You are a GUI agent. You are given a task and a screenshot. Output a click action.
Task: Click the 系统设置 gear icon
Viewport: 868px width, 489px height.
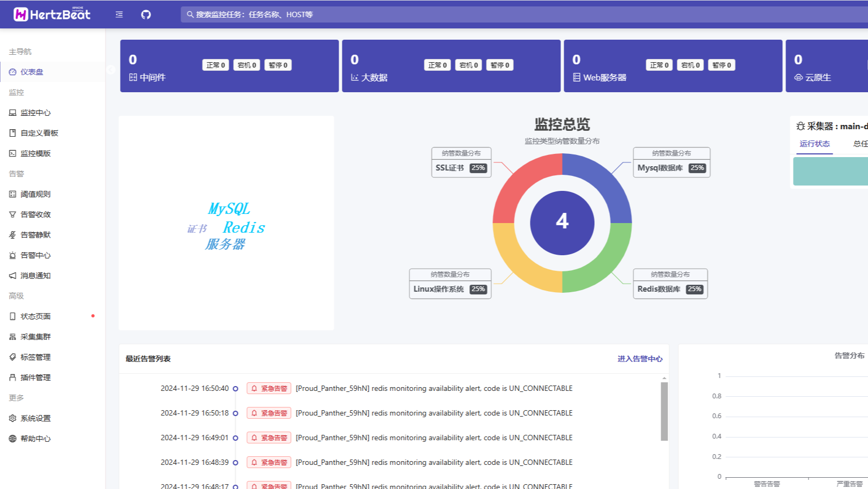tap(12, 418)
